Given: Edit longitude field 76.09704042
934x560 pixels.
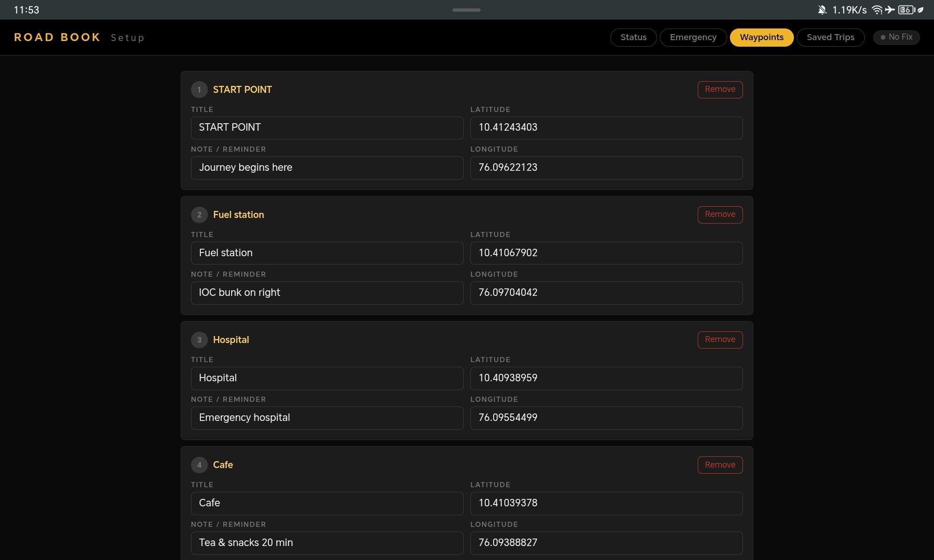Looking at the screenshot, I should pyautogui.click(x=606, y=293).
